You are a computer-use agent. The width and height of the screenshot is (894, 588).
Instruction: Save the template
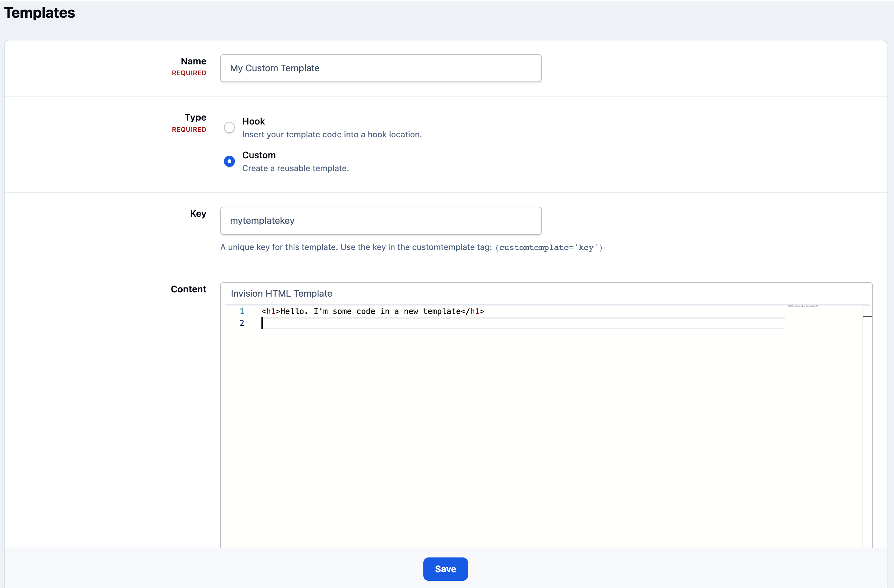point(445,569)
